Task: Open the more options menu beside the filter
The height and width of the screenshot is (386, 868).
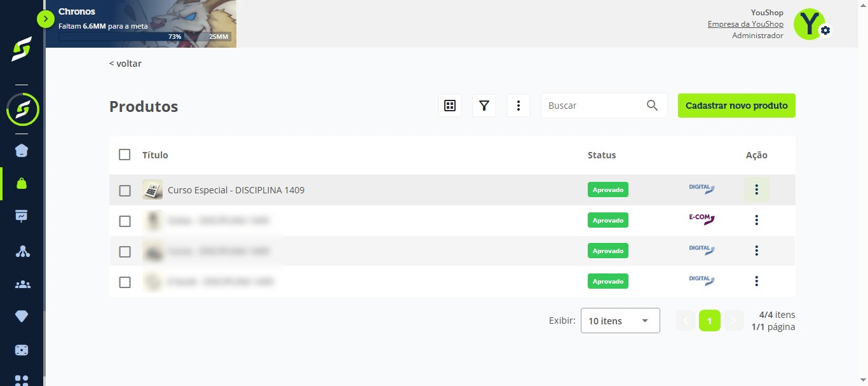Action: [x=519, y=106]
